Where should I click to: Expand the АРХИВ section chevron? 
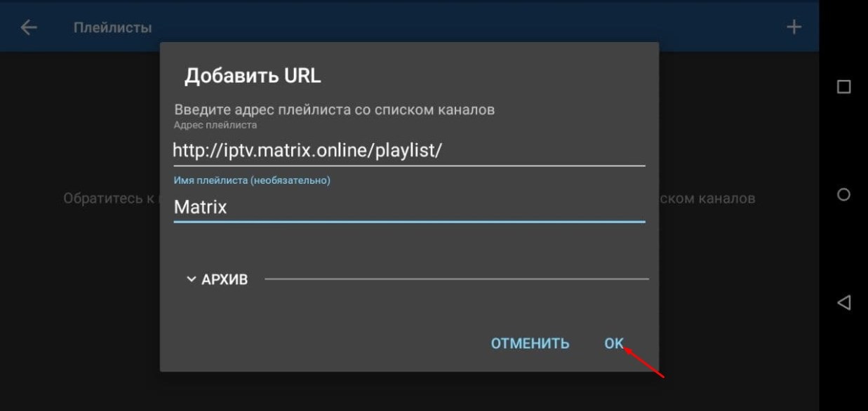191,279
